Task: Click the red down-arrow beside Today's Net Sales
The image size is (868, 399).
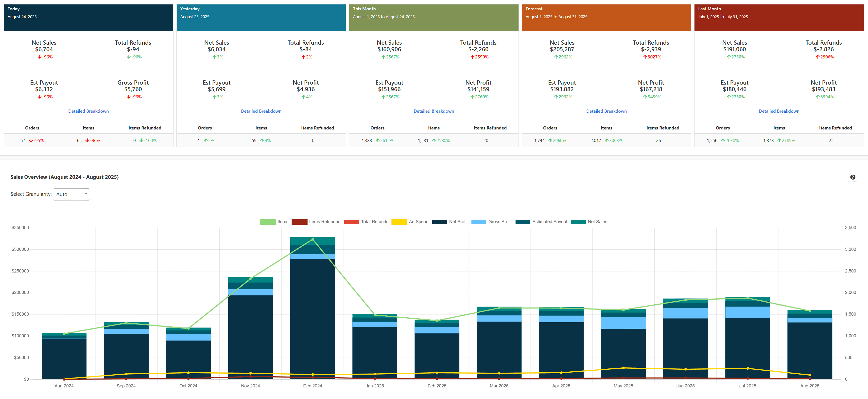Action: [39, 57]
